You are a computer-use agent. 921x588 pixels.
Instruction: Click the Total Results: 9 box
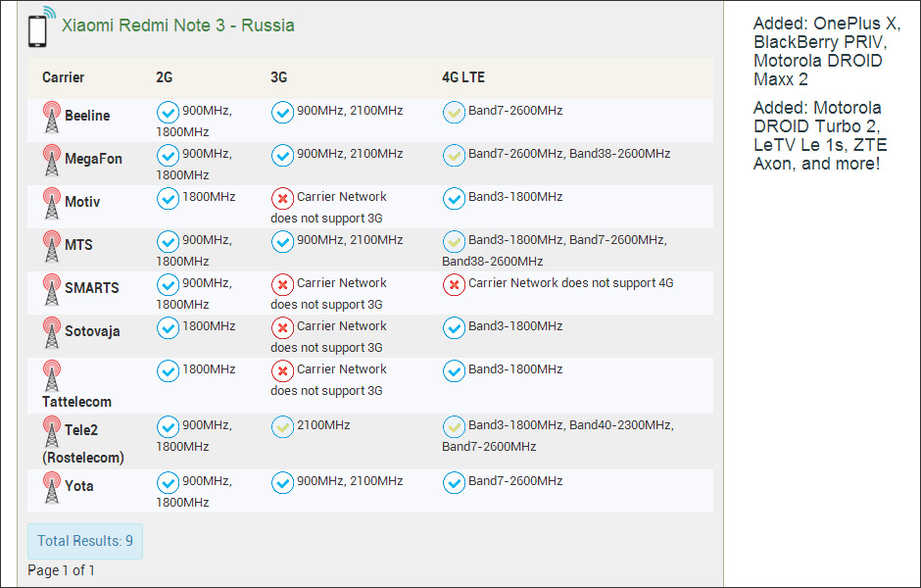pos(85,541)
